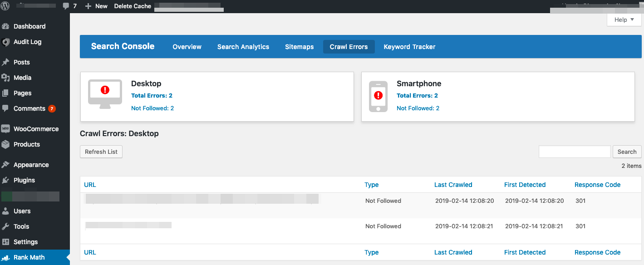
Task: Sort by Last Crawled header column
Action: tap(453, 185)
